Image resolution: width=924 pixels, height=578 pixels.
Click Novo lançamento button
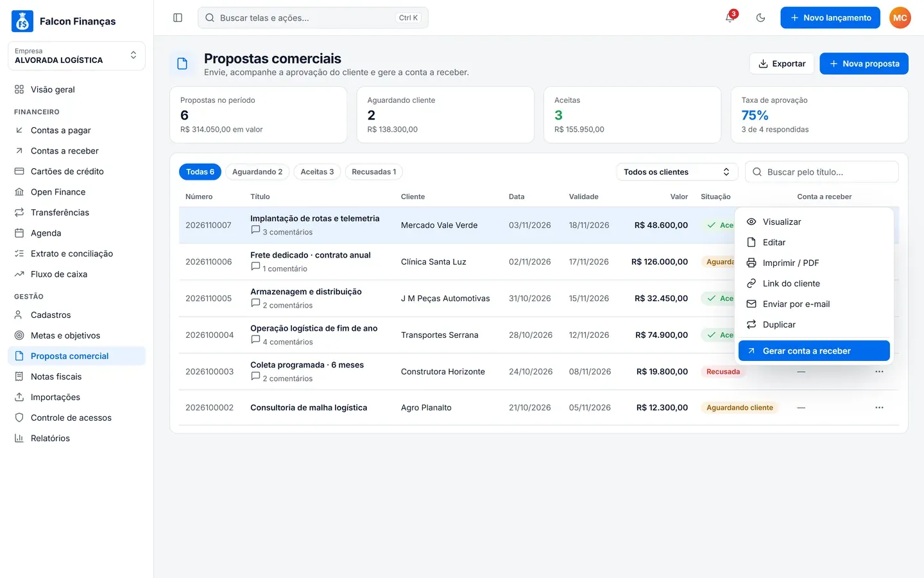click(830, 18)
